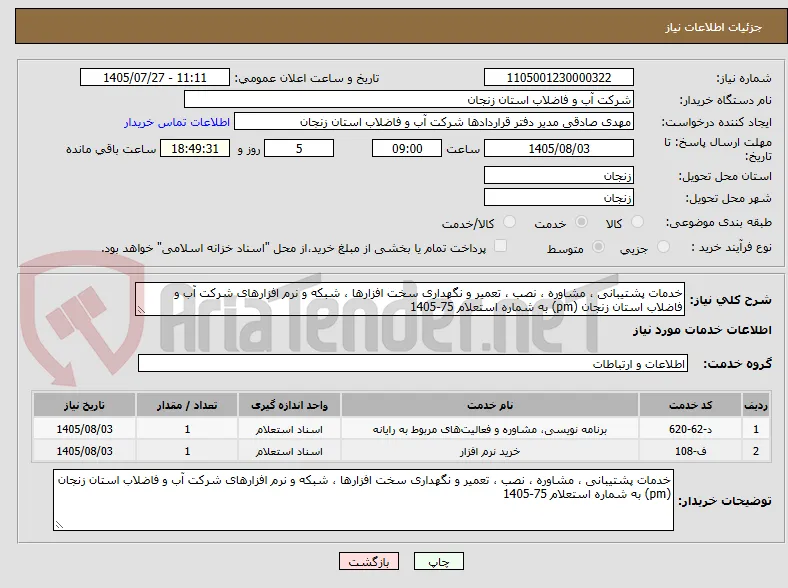The height and width of the screenshot is (588, 788).
Task: Select the کالا/خدمت radio button
Action: click(x=510, y=222)
